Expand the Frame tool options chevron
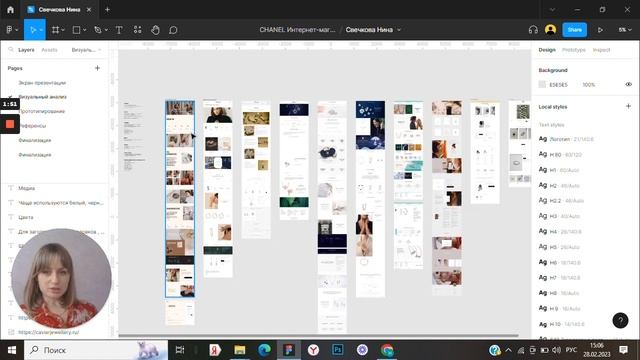The height and width of the screenshot is (360, 640). (x=63, y=30)
